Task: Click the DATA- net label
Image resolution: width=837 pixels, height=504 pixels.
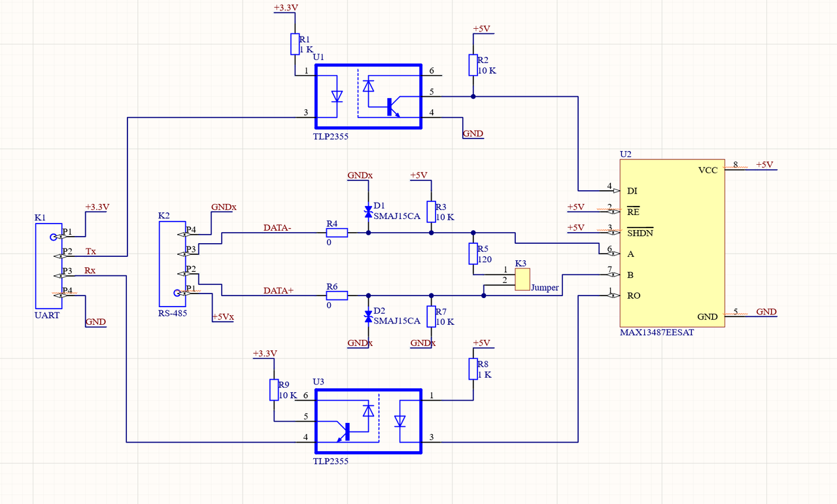Action: pyautogui.click(x=277, y=227)
